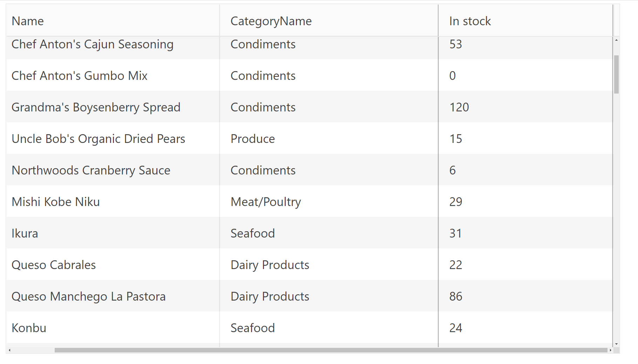Click the Konbu product name
The image size is (638, 364).
click(x=29, y=328)
